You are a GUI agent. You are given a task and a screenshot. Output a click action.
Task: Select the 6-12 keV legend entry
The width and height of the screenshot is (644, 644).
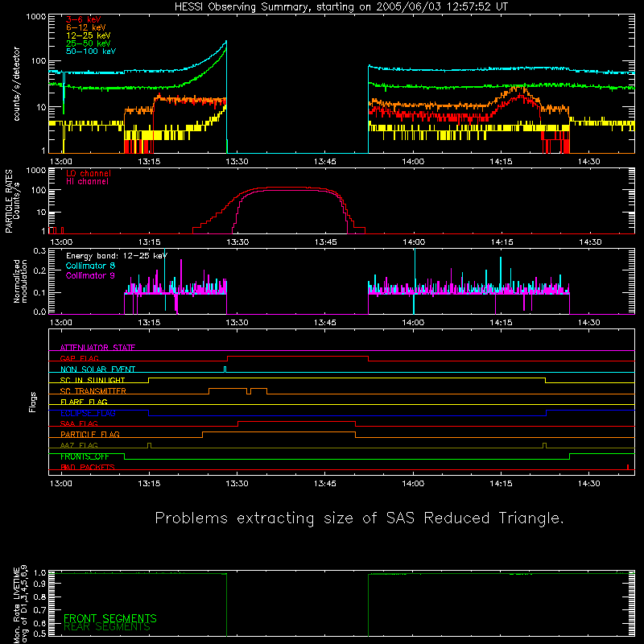pos(86,27)
